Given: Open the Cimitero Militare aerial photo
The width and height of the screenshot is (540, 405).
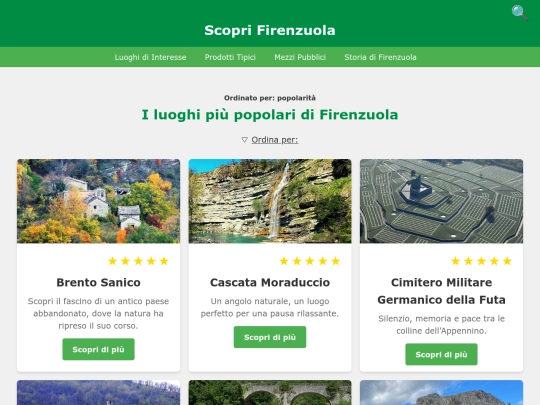Looking at the screenshot, I should click(x=442, y=201).
